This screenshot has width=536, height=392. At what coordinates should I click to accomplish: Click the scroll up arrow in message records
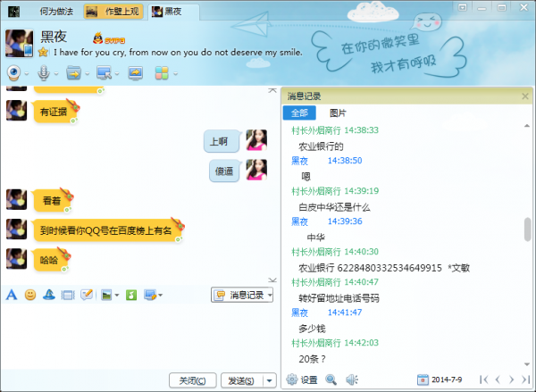(527, 126)
